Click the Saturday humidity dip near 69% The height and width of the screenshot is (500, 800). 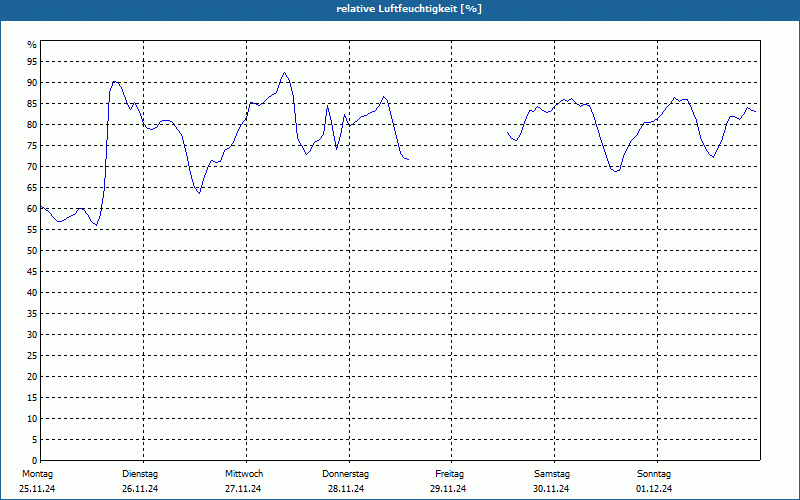click(x=616, y=171)
